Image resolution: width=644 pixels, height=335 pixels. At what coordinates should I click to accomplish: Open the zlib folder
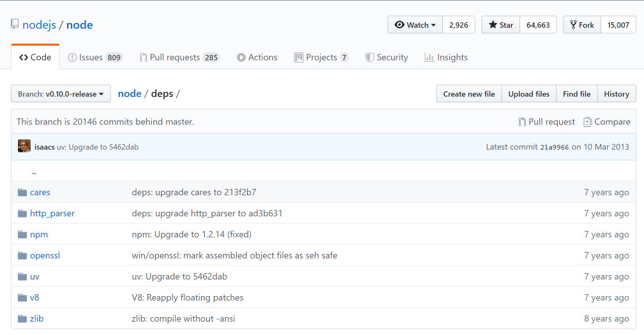coord(36,318)
